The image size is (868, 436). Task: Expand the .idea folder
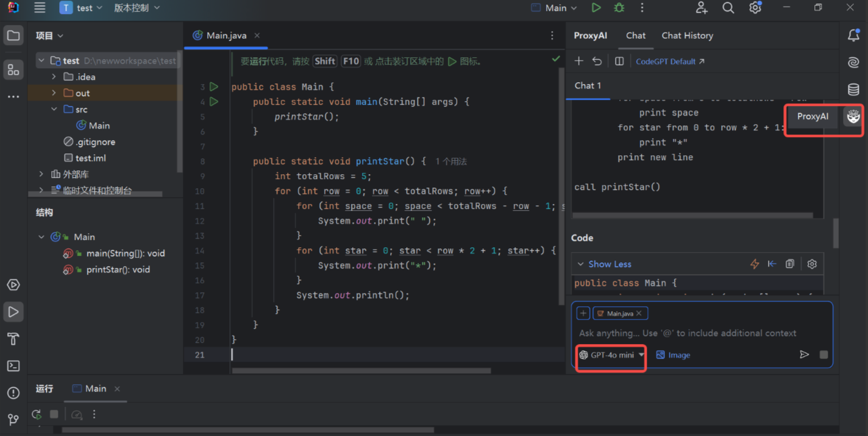click(54, 77)
